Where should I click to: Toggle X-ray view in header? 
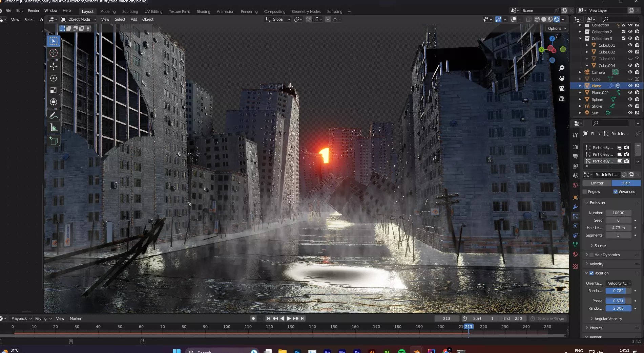pos(528,19)
